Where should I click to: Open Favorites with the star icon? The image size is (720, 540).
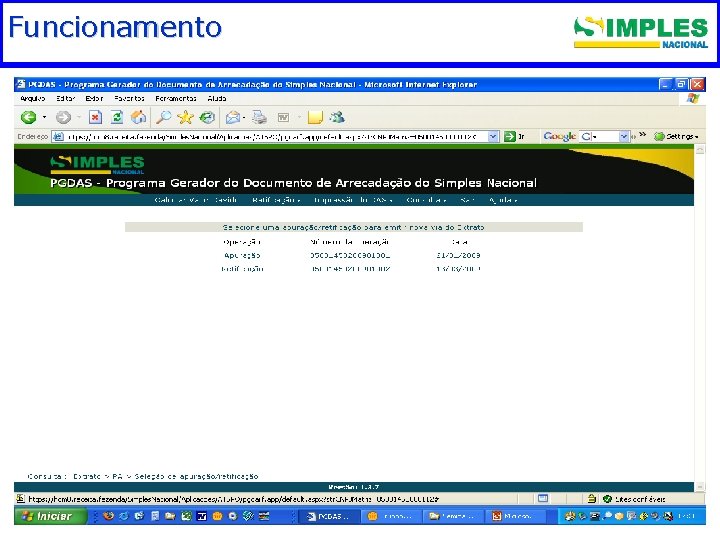[186, 118]
